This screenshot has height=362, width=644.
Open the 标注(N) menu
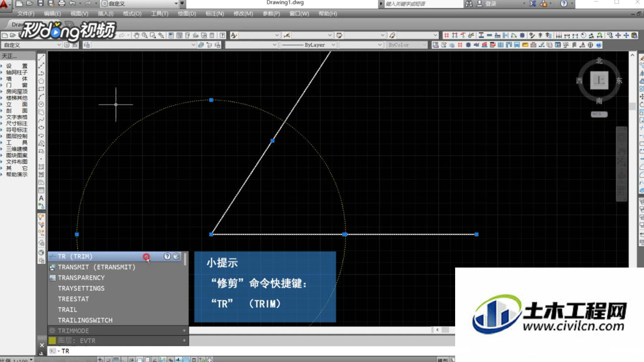click(x=215, y=14)
